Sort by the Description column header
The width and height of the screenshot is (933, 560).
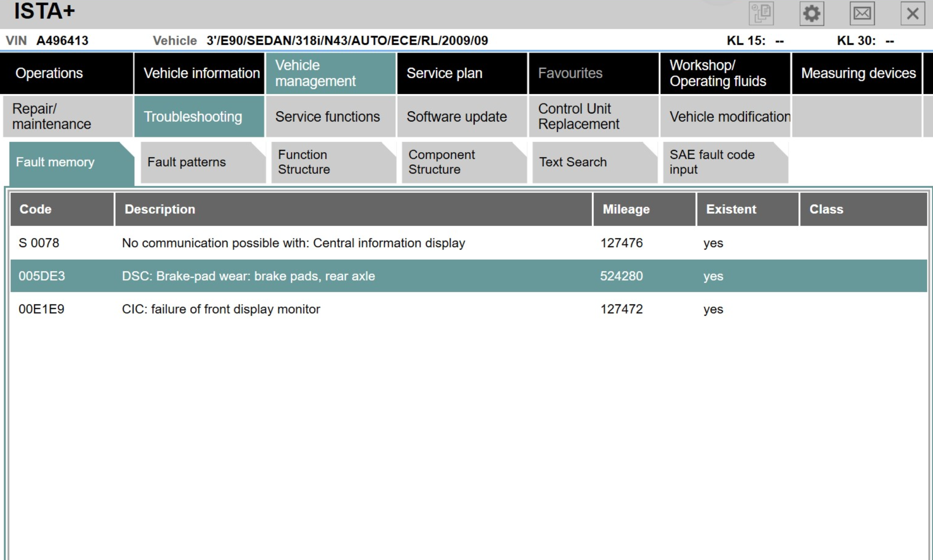[x=354, y=209]
